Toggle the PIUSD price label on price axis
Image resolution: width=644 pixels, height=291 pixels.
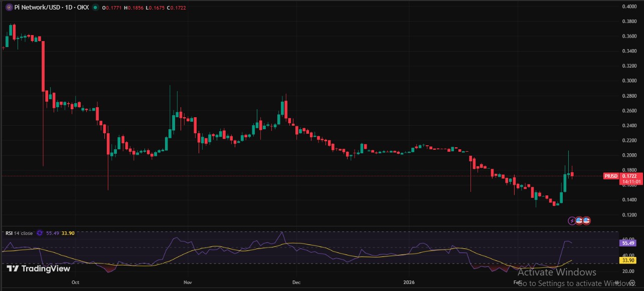click(x=612, y=176)
